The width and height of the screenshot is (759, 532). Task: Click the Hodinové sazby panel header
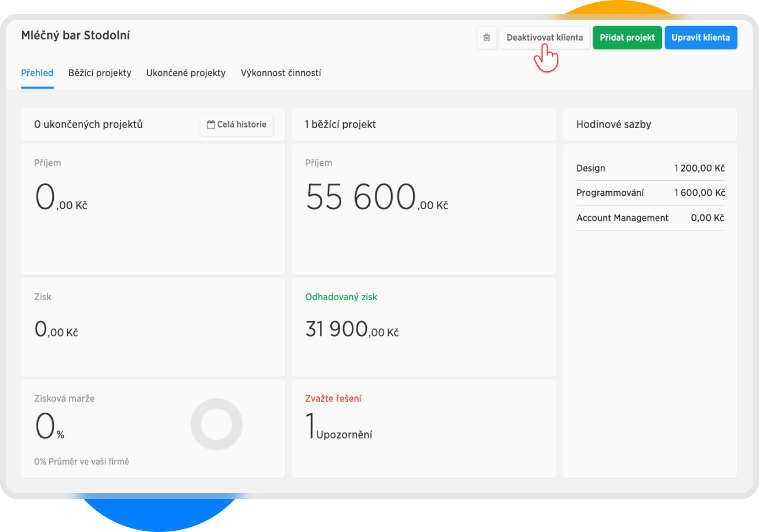pyautogui.click(x=614, y=124)
